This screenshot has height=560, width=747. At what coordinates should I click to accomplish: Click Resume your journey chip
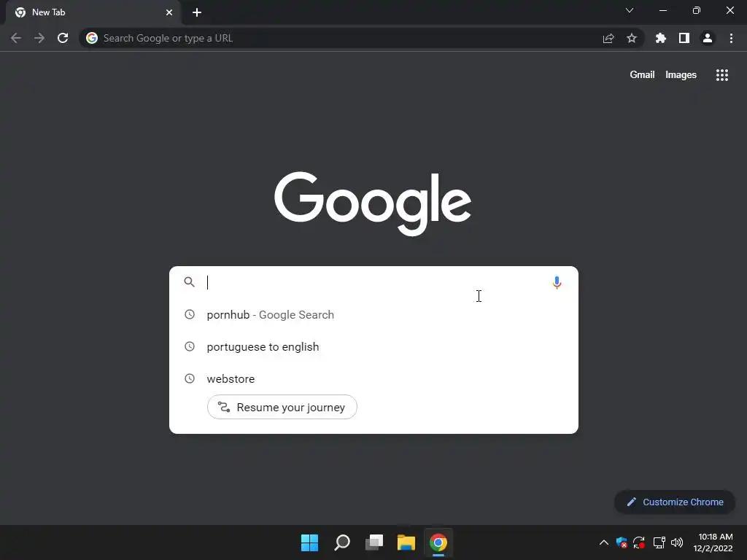click(282, 407)
